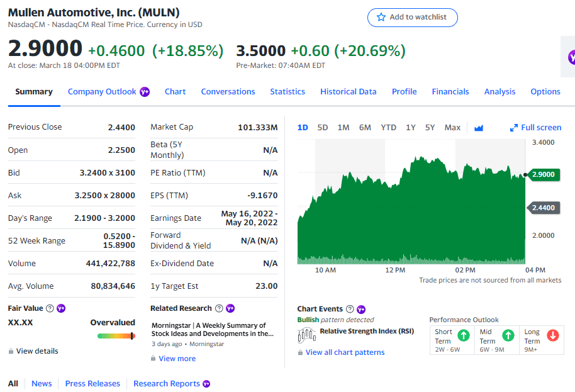575x392 pixels.
Task: Click the Full screen expand arrows icon
Action: [x=514, y=128]
